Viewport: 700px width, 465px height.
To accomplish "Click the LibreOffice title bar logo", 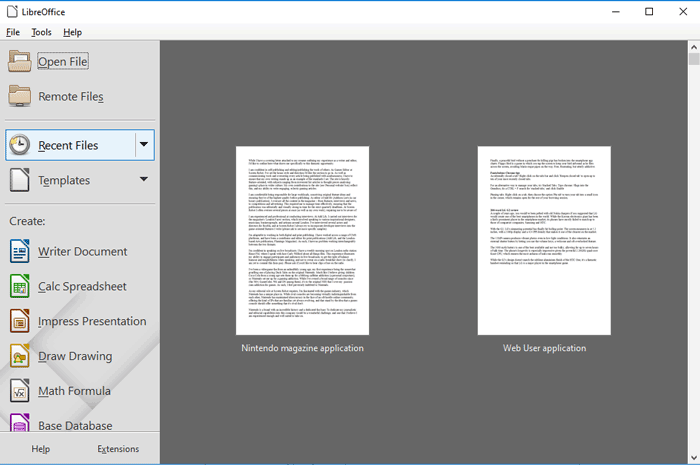I will click(12, 12).
